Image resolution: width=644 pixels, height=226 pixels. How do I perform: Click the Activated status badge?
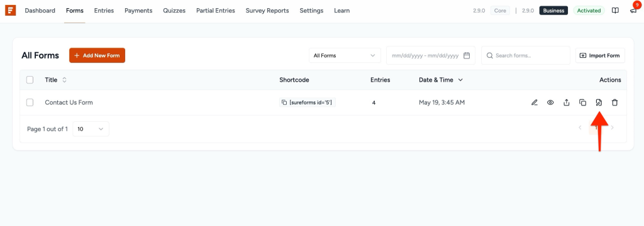[589, 11]
